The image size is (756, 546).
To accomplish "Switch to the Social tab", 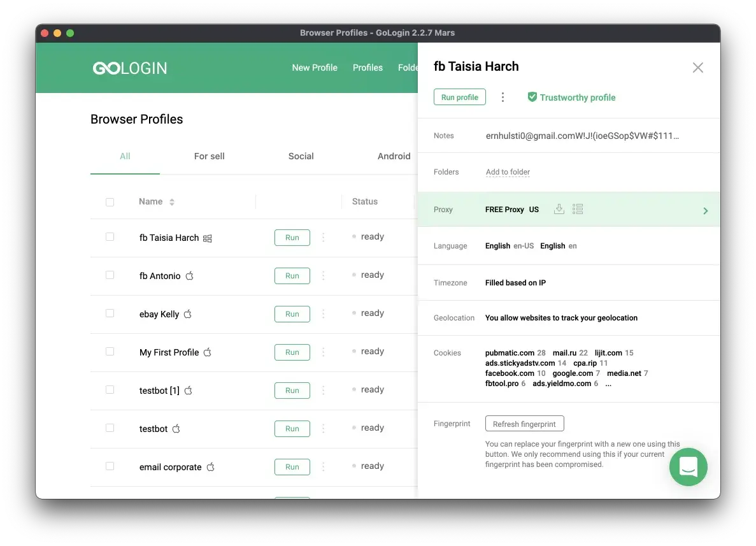I will pos(301,156).
